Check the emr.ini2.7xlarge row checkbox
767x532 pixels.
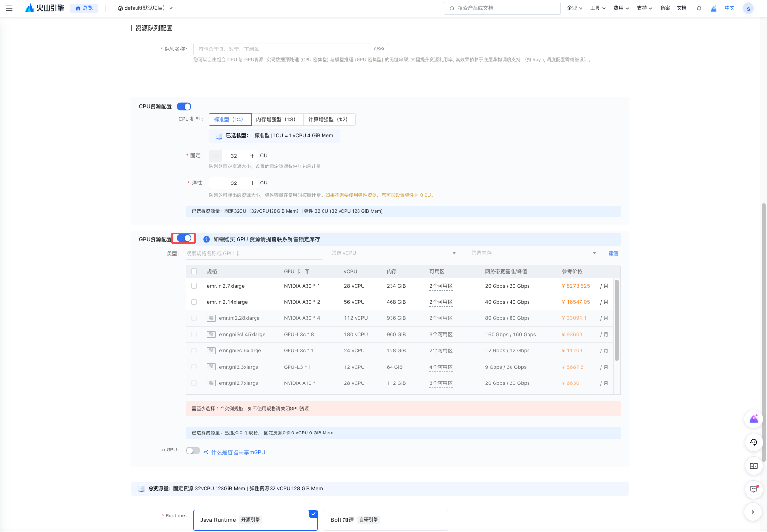tap(194, 286)
